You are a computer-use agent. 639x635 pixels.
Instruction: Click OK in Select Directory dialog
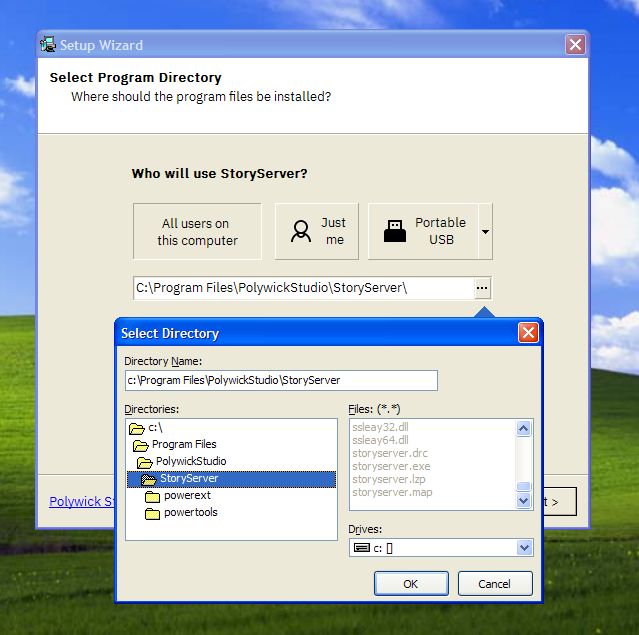point(411,584)
